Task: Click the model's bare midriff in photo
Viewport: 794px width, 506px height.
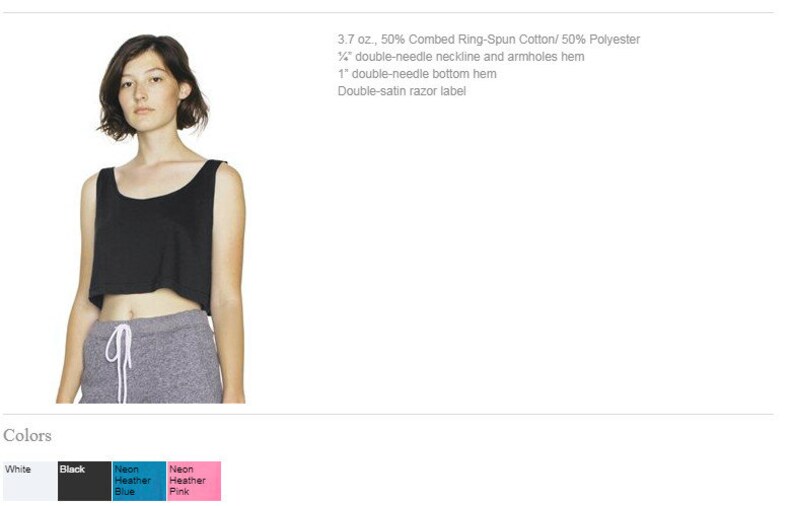Action: pyautogui.click(x=147, y=307)
